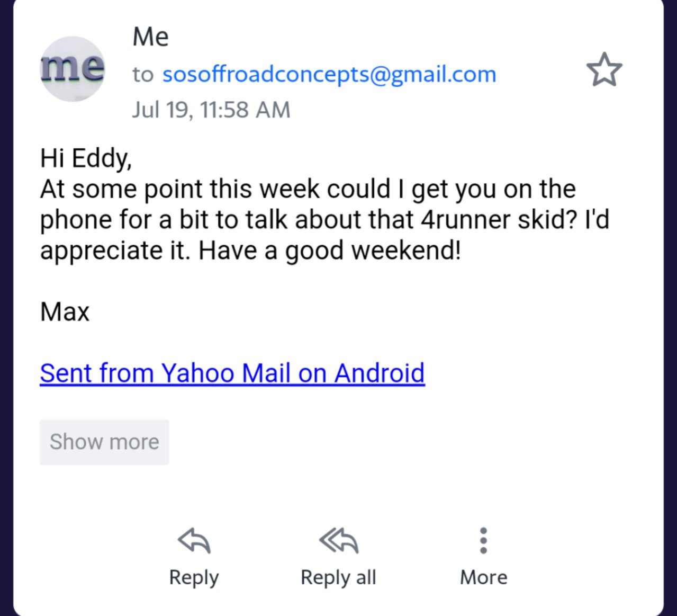Open the 'me' sender avatar
Image resolution: width=677 pixels, height=616 pixels.
pos(73,69)
